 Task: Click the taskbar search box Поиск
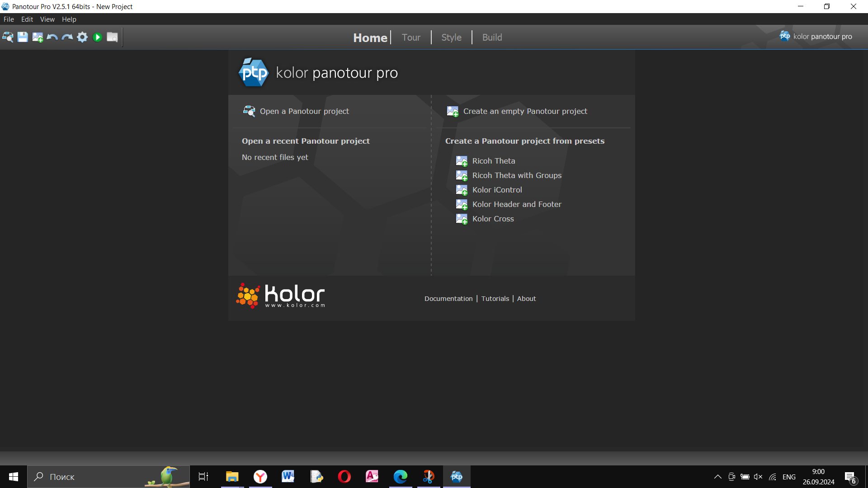(108, 477)
